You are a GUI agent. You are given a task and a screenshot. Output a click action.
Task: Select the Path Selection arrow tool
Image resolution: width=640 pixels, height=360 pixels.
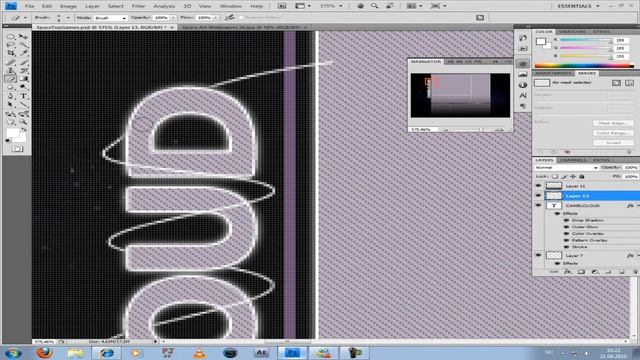pos(11,105)
